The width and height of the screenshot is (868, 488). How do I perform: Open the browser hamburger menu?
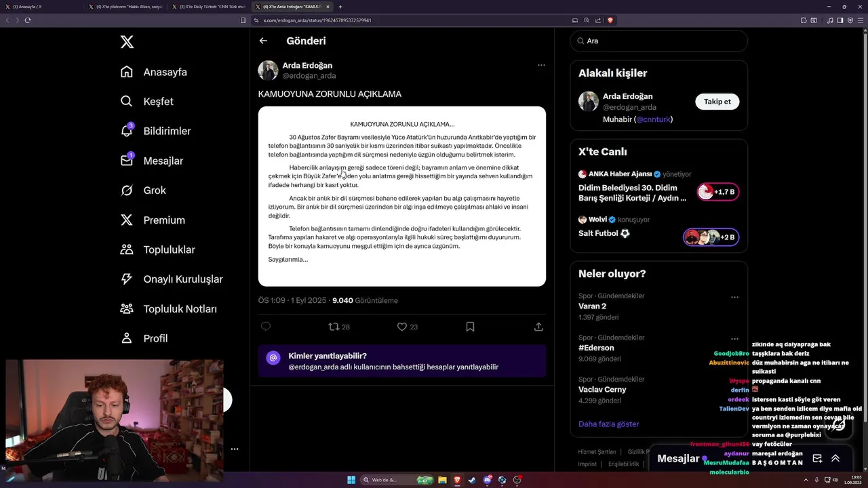coord(860,20)
